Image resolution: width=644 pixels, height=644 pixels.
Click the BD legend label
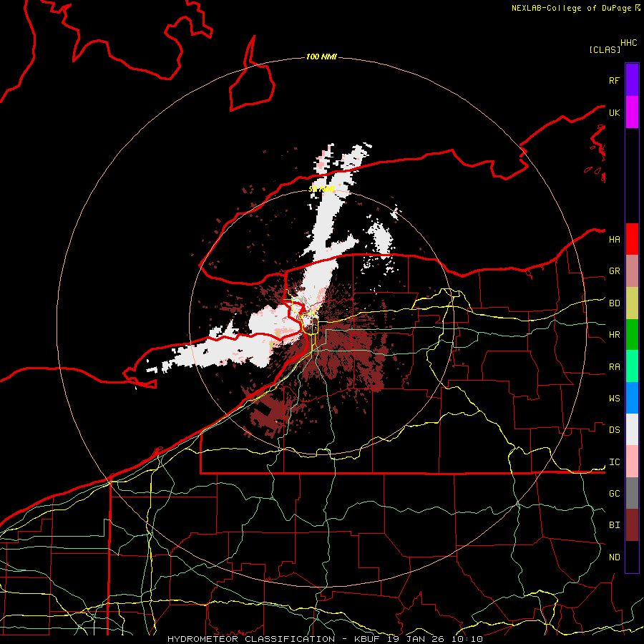614,303
